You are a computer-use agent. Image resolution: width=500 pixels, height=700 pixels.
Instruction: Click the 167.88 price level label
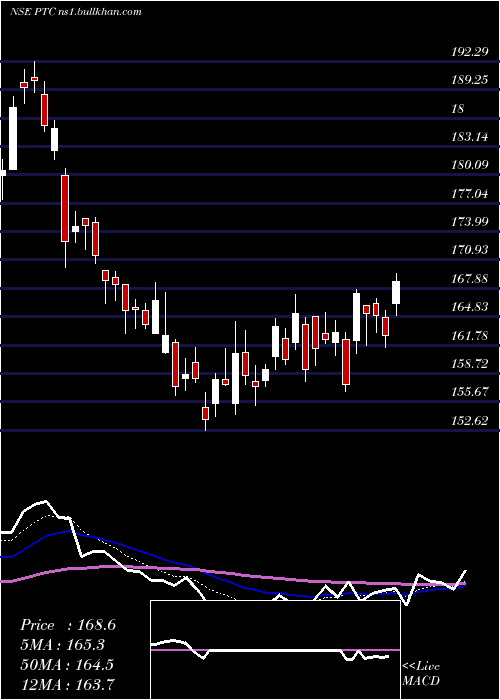tap(469, 279)
